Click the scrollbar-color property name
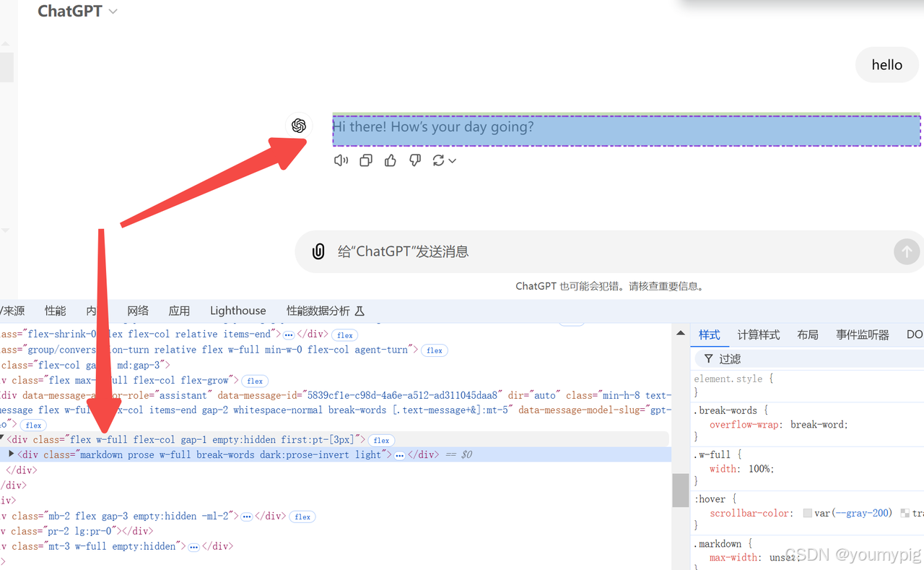Image resolution: width=924 pixels, height=570 pixels. 750,513
